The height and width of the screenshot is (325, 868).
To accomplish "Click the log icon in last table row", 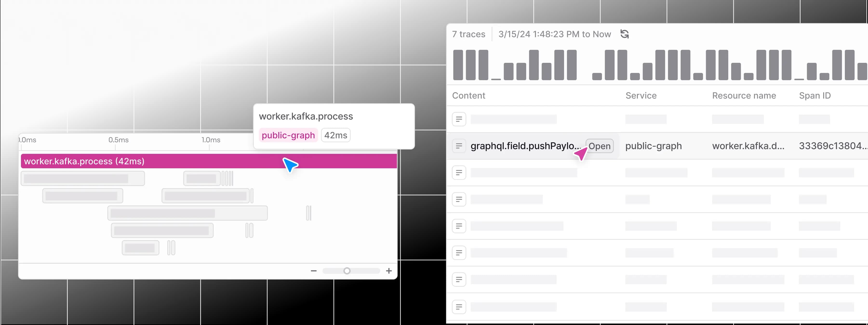I will [x=459, y=306].
